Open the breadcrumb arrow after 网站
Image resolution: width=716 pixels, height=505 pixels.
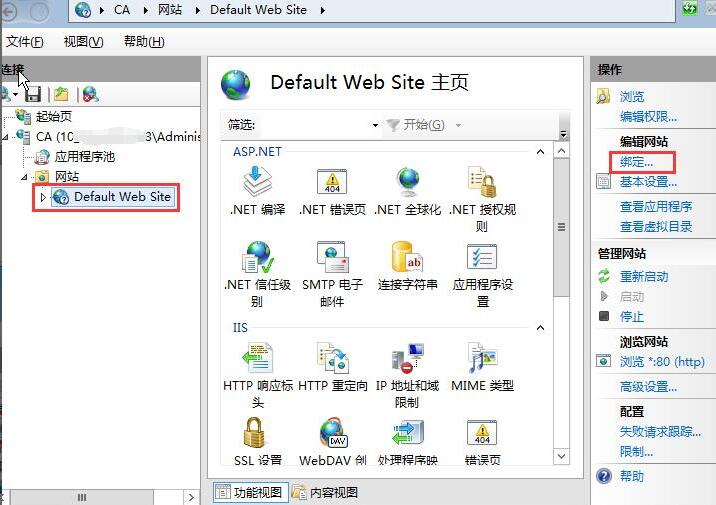click(x=197, y=10)
